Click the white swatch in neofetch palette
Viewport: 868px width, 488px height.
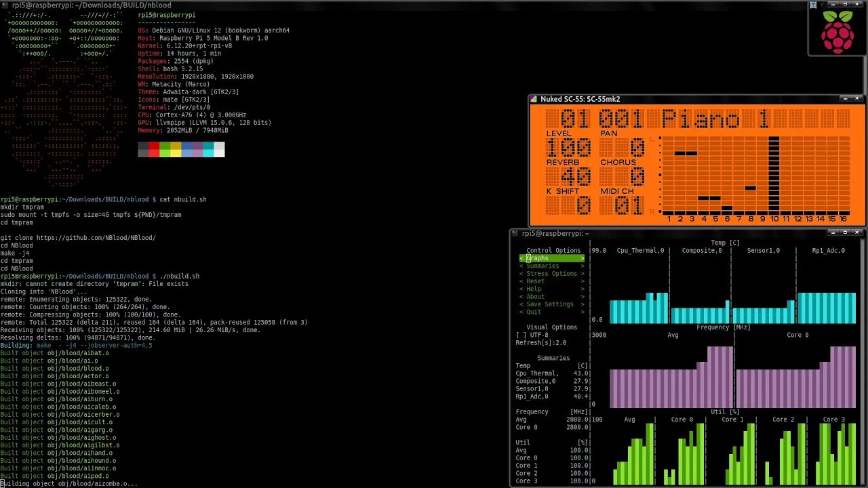tap(219, 150)
